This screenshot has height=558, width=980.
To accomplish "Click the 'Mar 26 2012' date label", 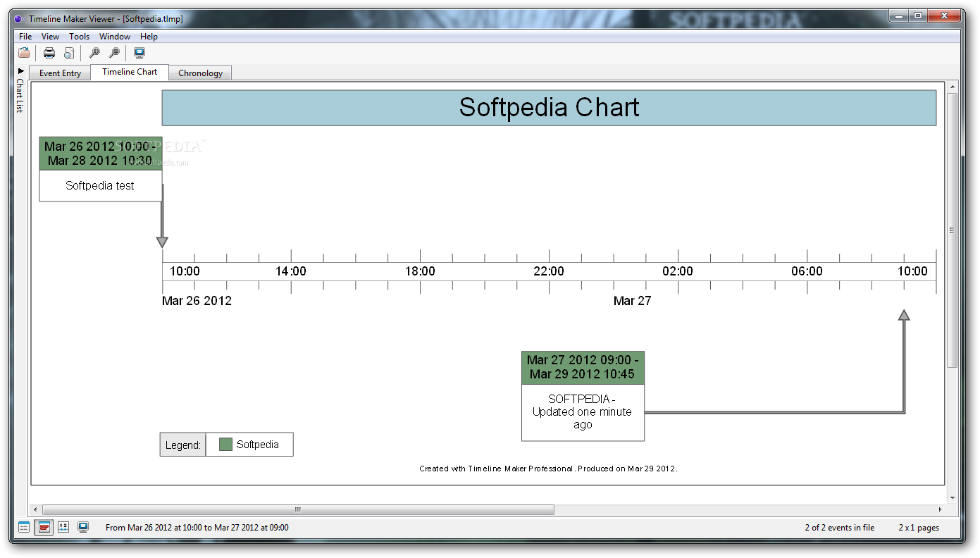I will [197, 301].
